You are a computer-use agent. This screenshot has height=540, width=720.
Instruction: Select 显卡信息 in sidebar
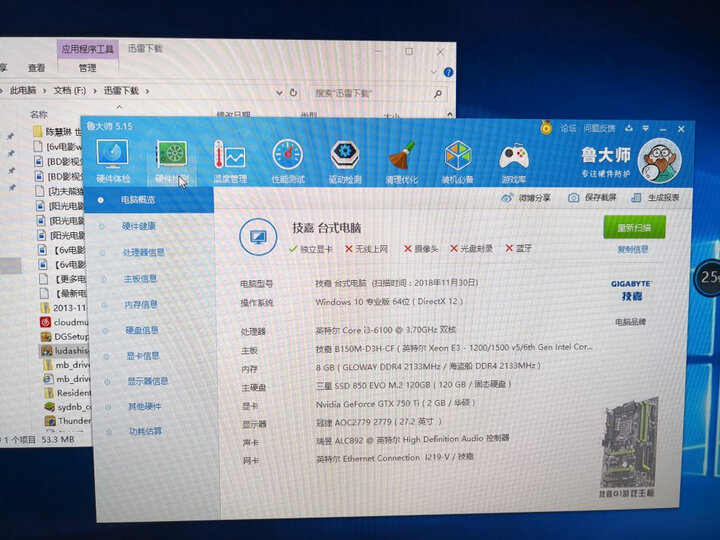(x=143, y=355)
